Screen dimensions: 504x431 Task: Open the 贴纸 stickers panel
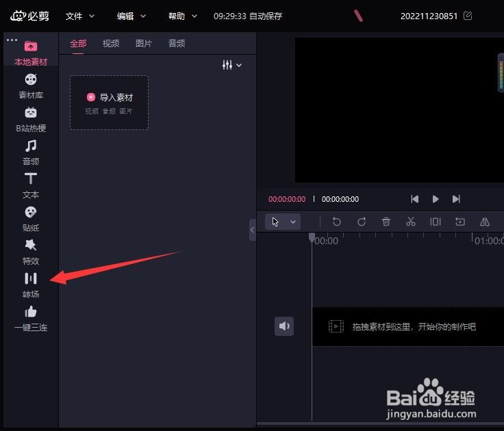(31, 219)
